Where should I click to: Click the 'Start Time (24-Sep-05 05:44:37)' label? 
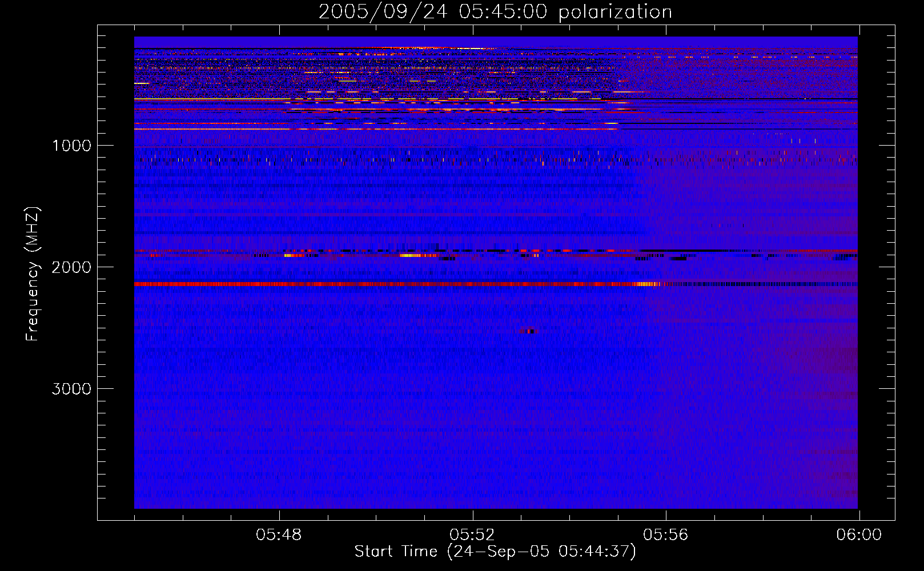coord(495,552)
